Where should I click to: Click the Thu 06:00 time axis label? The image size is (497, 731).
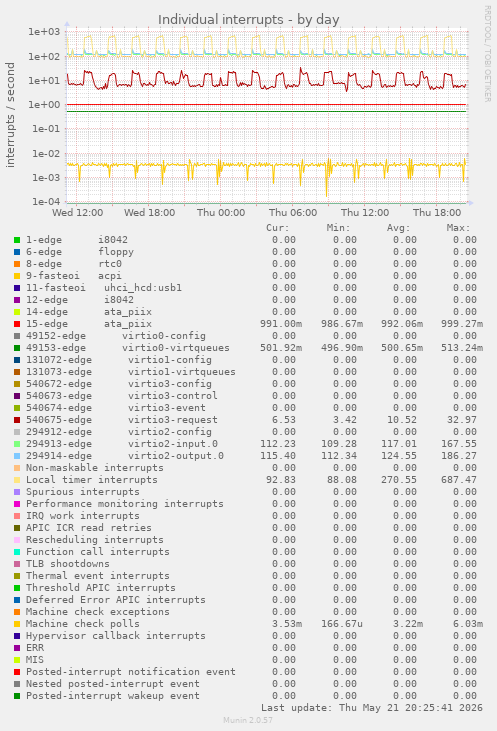coord(293,213)
